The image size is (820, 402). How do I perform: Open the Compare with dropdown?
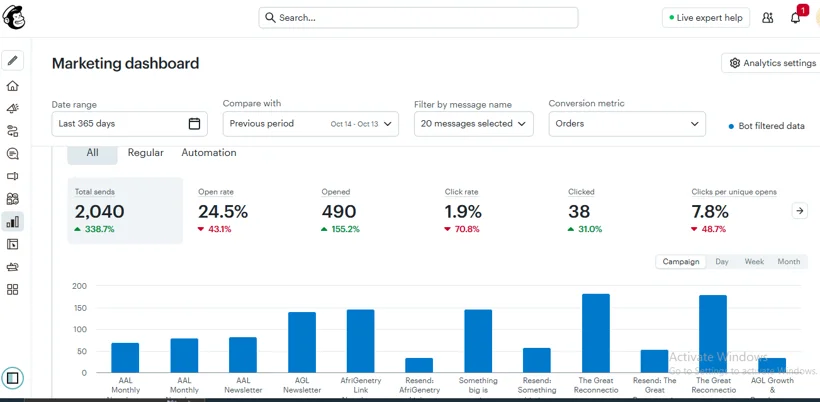point(311,124)
